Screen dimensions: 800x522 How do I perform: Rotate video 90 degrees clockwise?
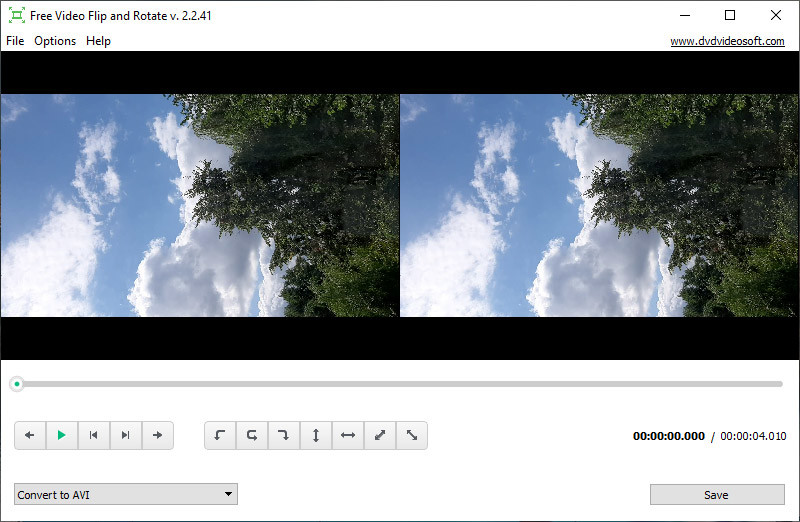click(x=284, y=435)
